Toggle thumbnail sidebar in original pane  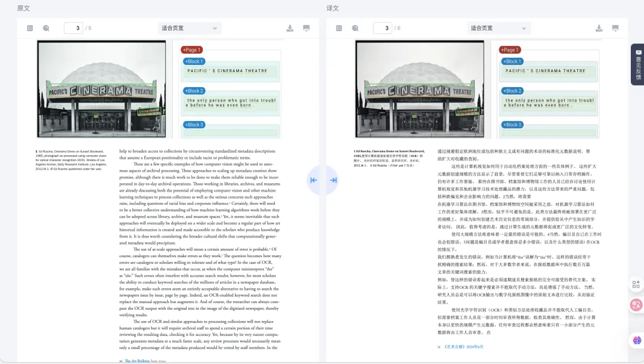point(30,28)
